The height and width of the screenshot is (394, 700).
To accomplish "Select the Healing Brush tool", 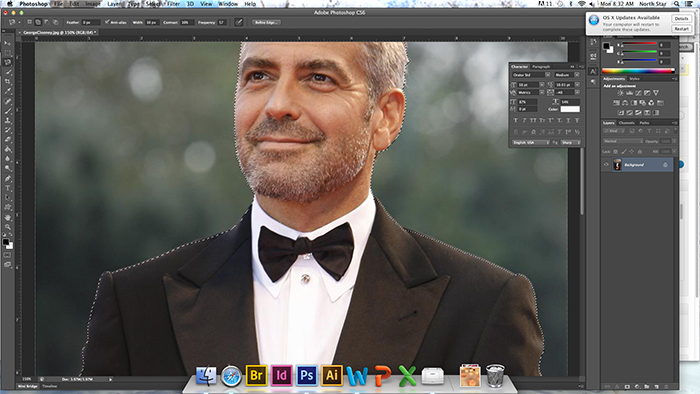I will tap(8, 101).
